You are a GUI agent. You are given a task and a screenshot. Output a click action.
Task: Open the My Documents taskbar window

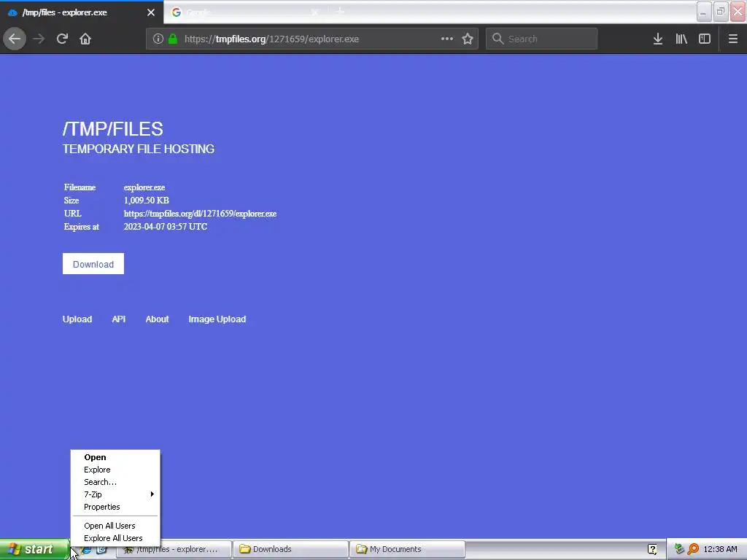(407, 549)
